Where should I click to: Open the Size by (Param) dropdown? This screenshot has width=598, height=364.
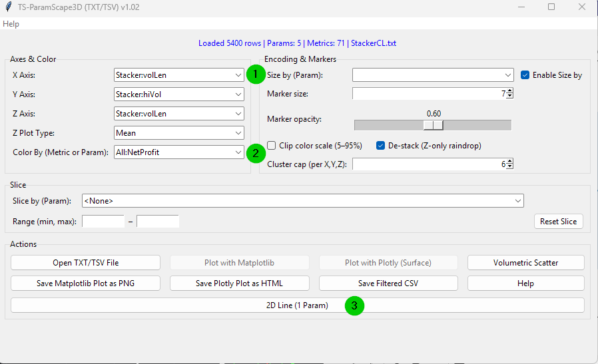(433, 75)
